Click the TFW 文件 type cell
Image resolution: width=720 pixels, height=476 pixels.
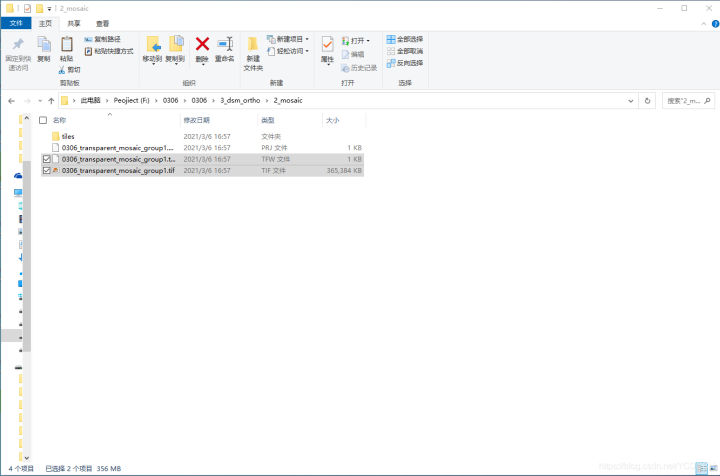276,159
